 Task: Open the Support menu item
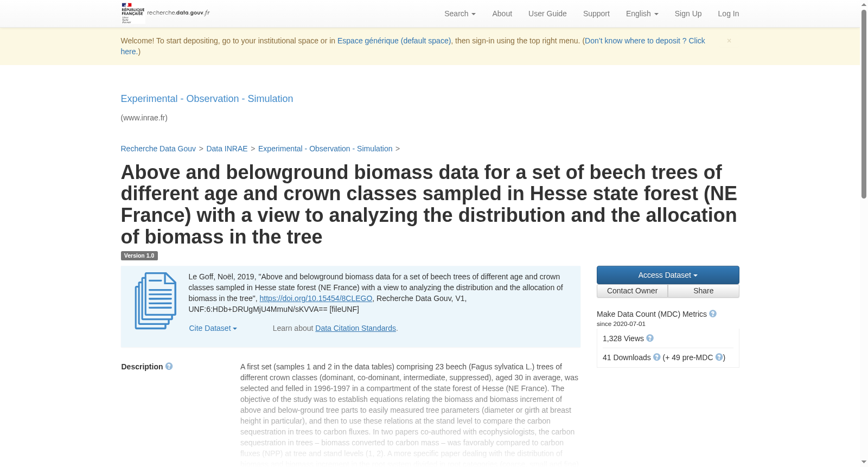(x=596, y=14)
